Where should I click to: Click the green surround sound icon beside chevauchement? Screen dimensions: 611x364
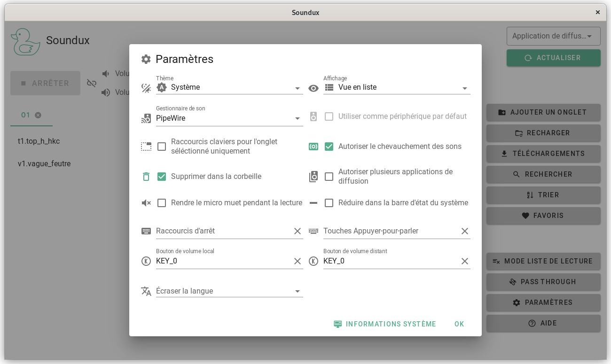coord(313,147)
